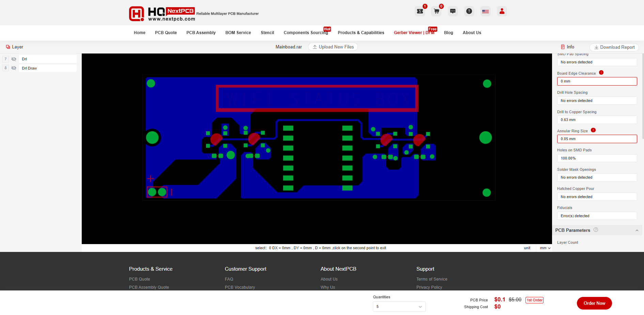Screen dimensions: 644x315
Task: Click the Info panel icon
Action: coord(563,47)
